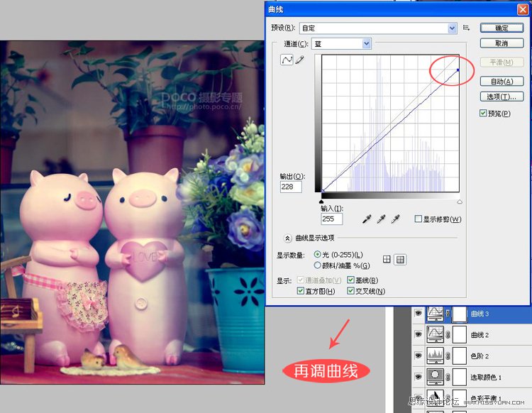532x413 pixels.
Task: Click link icon of 色阶 2 layer
Action: click(448, 356)
